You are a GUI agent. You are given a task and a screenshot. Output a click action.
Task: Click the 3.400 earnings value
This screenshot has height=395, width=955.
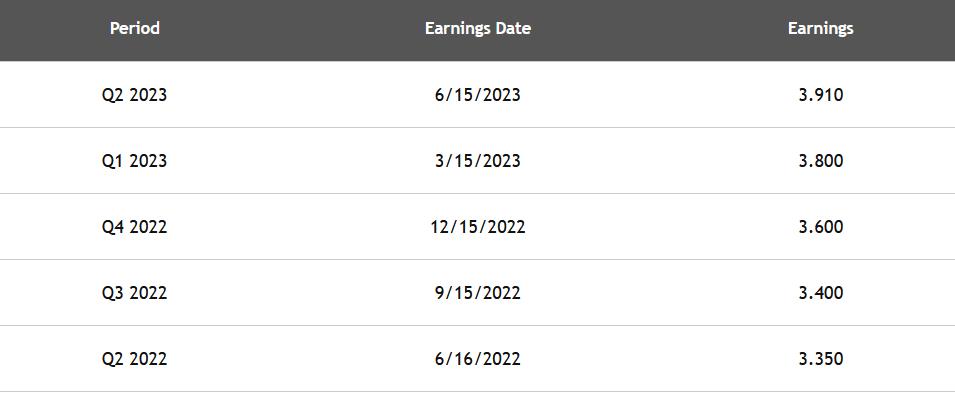pyautogui.click(x=820, y=293)
